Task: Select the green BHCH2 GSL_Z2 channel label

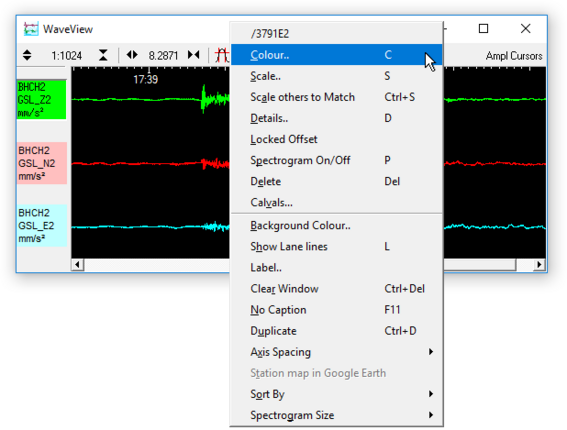Action: pyautogui.click(x=42, y=99)
